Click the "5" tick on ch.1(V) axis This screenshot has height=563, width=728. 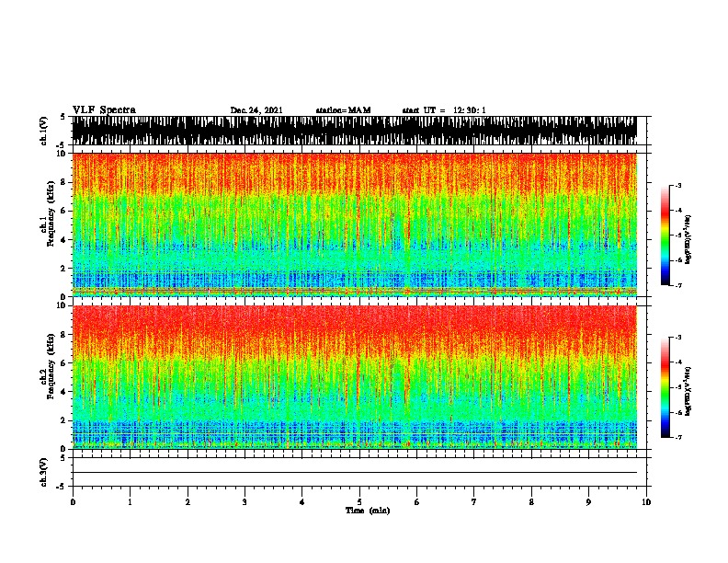pyautogui.click(x=63, y=117)
